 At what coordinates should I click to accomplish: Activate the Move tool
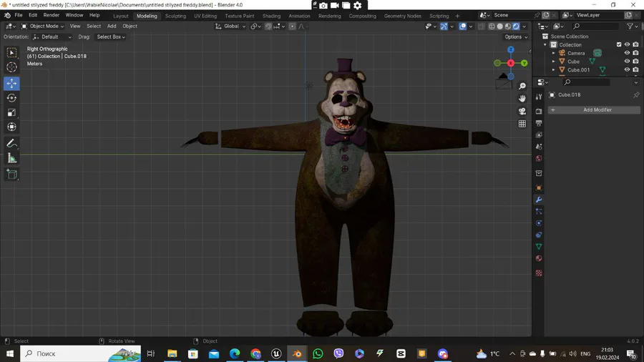(x=11, y=83)
